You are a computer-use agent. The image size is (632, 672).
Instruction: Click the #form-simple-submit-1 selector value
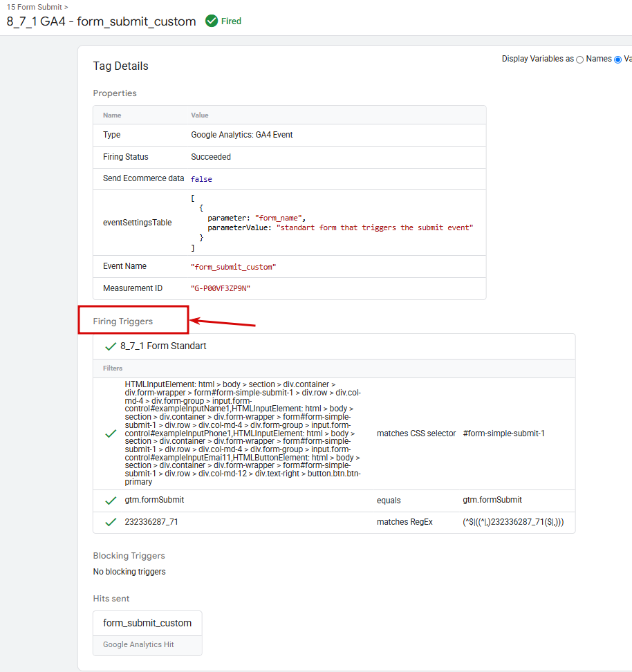503,433
